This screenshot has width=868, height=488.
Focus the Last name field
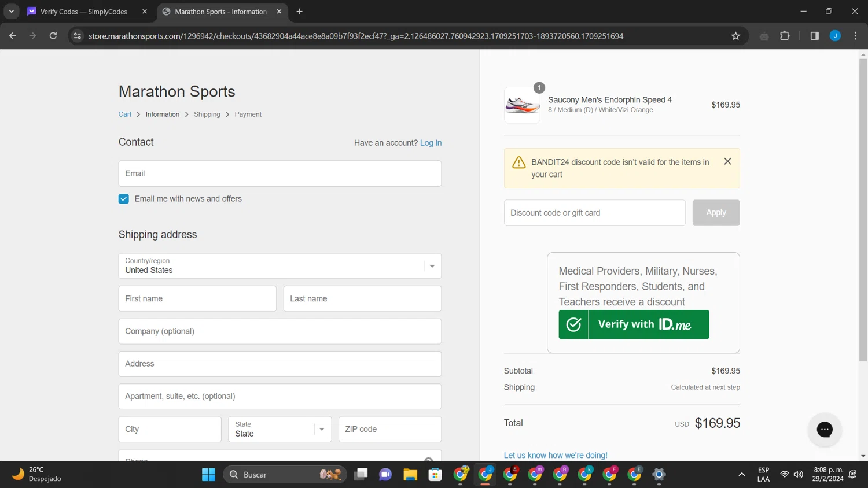(362, 299)
